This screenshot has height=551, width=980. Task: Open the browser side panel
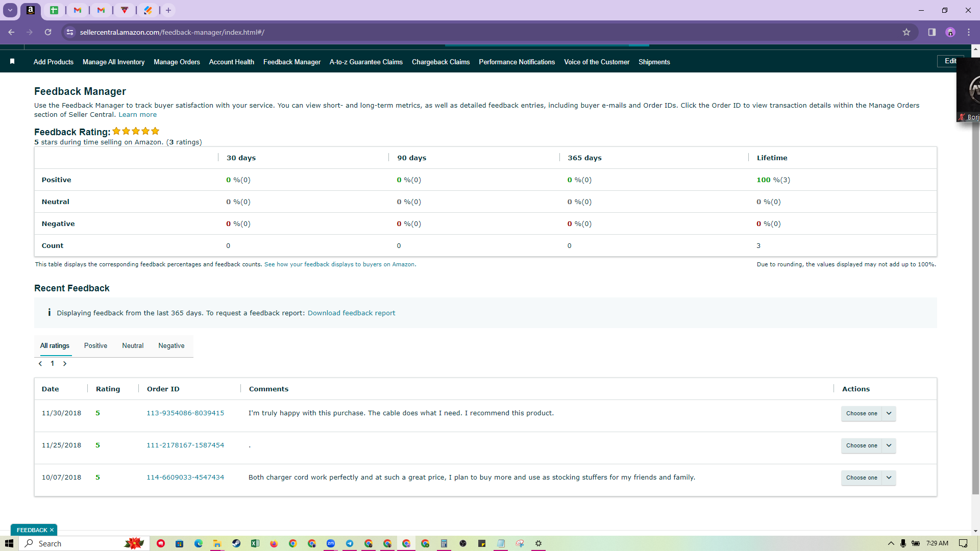[x=932, y=32]
